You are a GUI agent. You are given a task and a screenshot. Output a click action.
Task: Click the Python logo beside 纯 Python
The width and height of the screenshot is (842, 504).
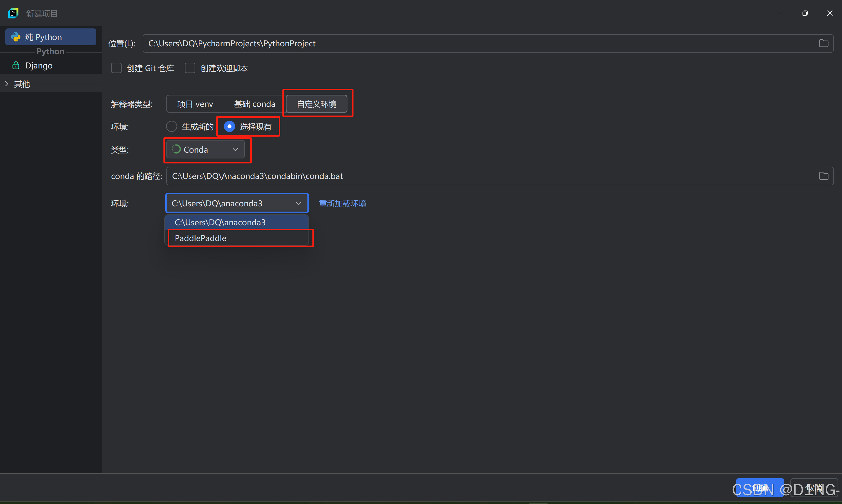16,37
